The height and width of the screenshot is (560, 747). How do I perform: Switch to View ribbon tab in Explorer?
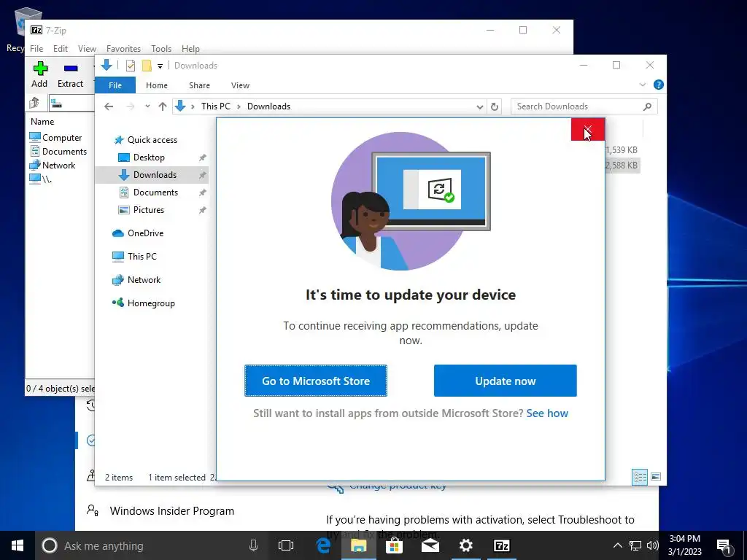tap(240, 85)
